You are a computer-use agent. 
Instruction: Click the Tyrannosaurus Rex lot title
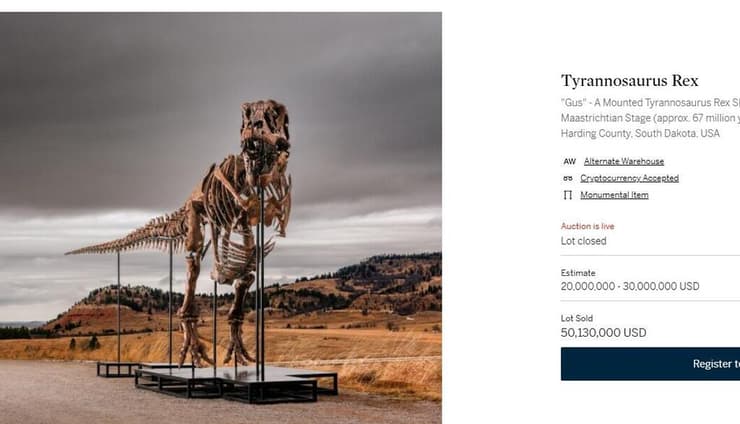[x=630, y=81]
